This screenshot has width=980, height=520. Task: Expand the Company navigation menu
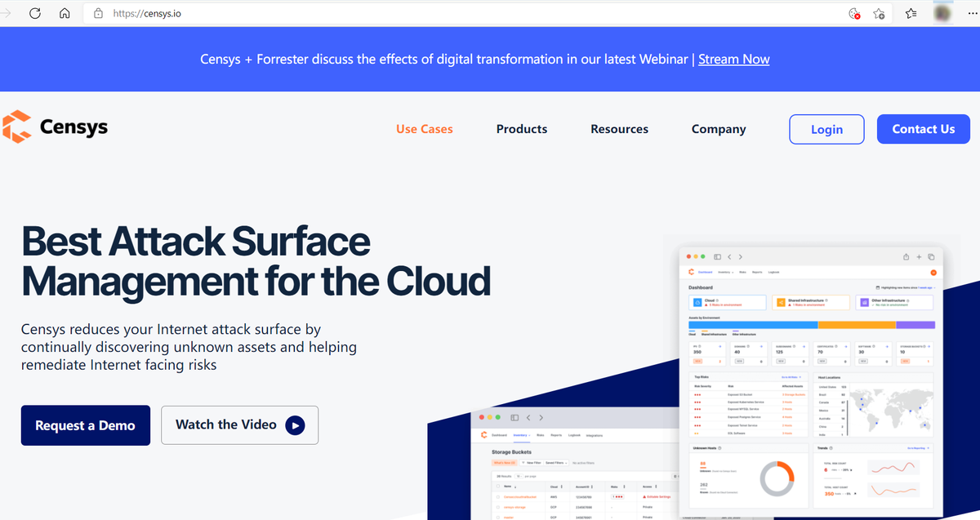(718, 129)
